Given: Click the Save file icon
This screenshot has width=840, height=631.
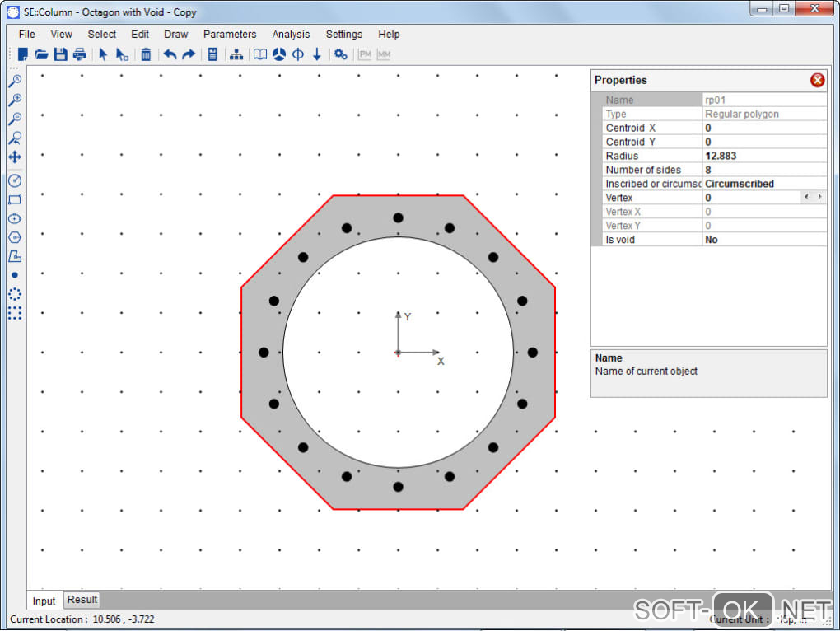Looking at the screenshot, I should tap(60, 54).
